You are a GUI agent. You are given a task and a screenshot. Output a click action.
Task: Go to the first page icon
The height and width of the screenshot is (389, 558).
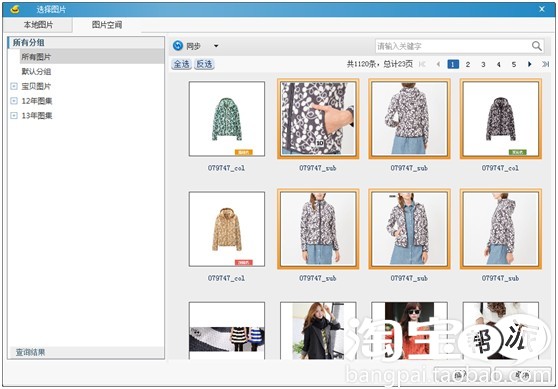[x=422, y=64]
